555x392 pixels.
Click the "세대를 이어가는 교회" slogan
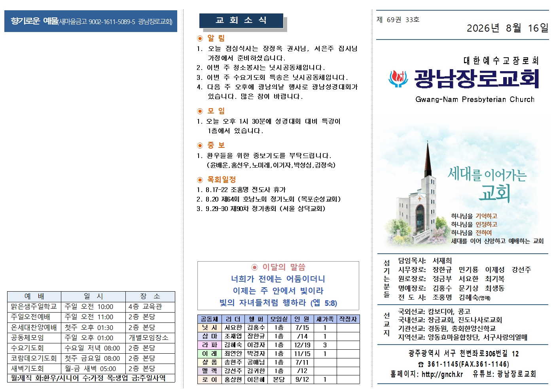(487, 184)
